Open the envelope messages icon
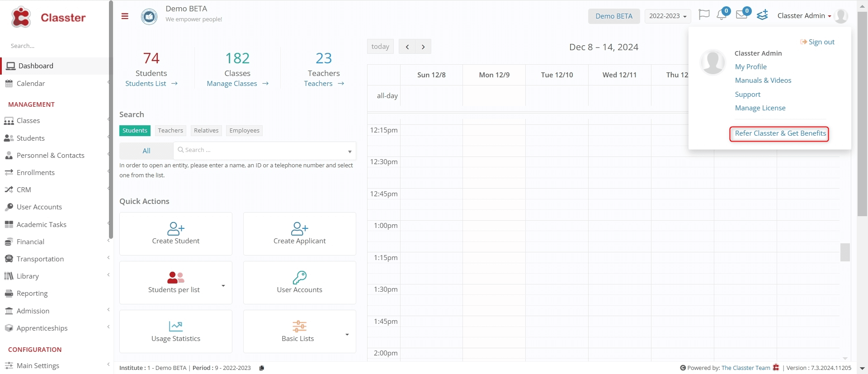The height and width of the screenshot is (374, 868). click(742, 14)
